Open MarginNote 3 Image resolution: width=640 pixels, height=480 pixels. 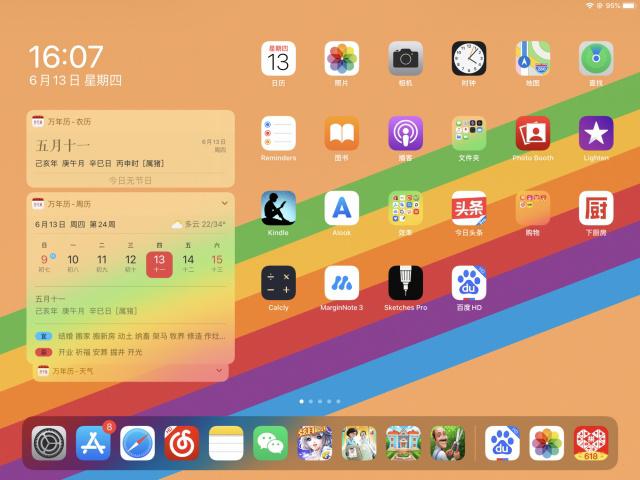pyautogui.click(x=342, y=283)
